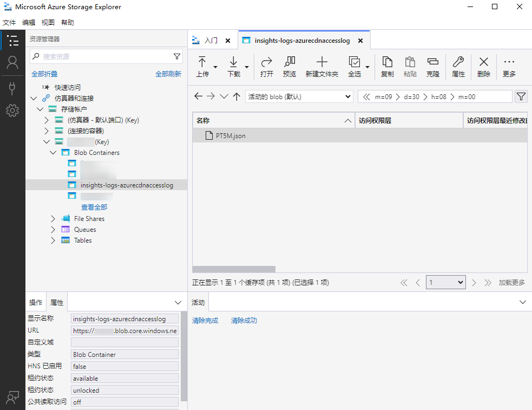This screenshot has width=532, height=410.
Task: Open the page number dropdown
Action: tap(445, 283)
